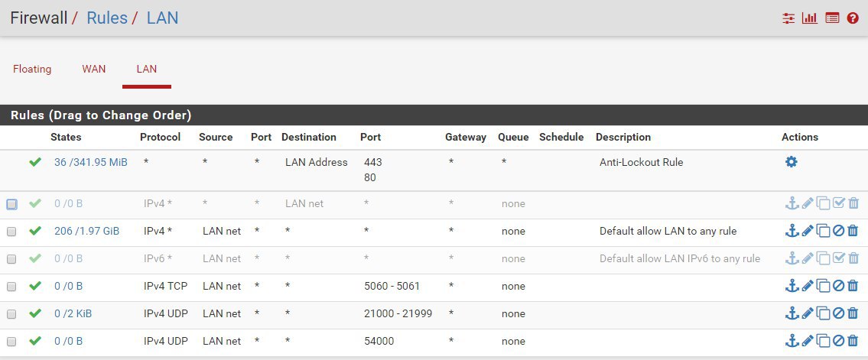Edit the Default allow LAN rule
868x360 pixels.
coord(808,231)
